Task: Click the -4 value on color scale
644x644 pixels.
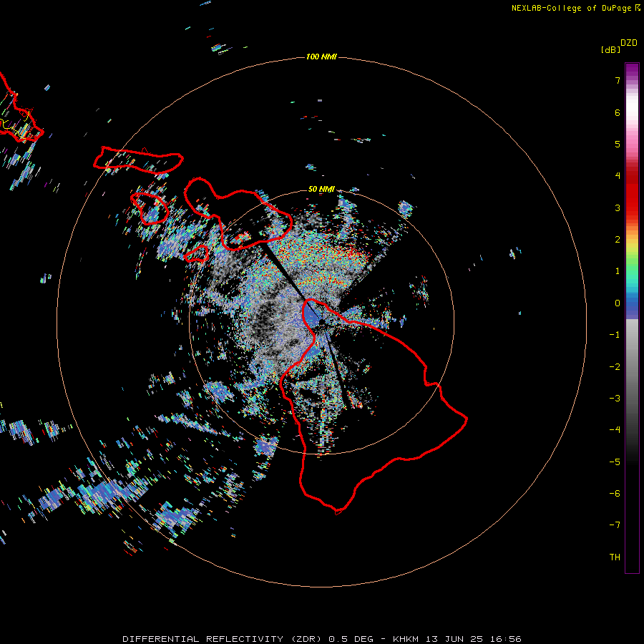Action: pyautogui.click(x=615, y=430)
